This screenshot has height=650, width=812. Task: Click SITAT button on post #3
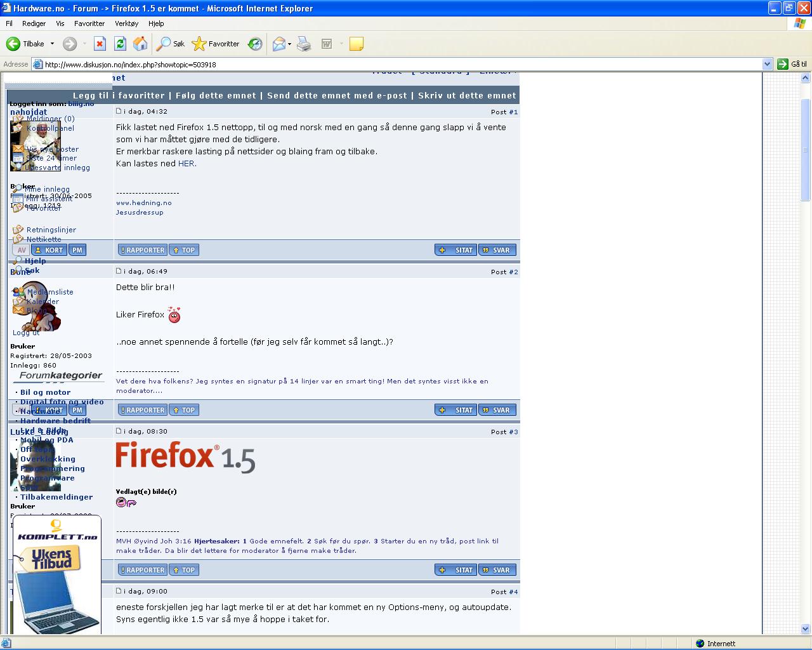(455, 570)
